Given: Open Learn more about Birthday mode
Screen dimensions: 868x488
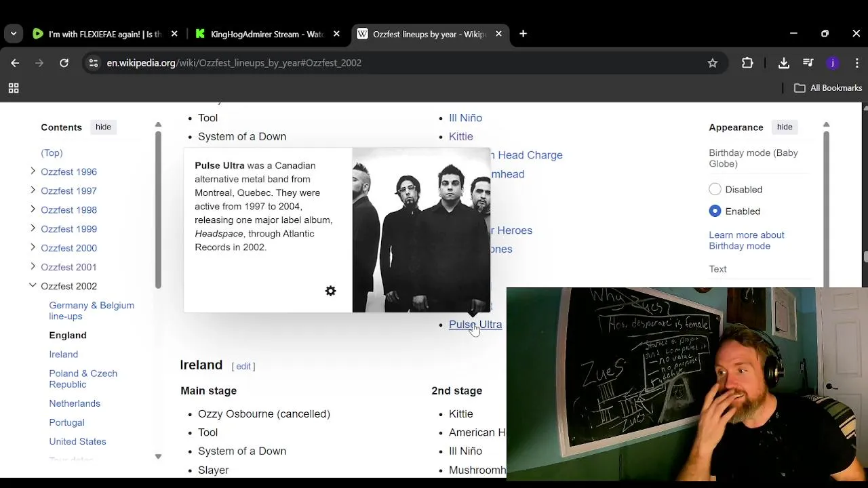Looking at the screenshot, I should point(747,240).
